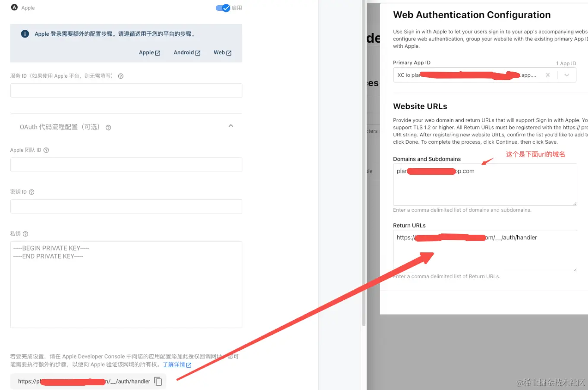
Task: Open the 了解详情 learn more link
Action: click(x=177, y=365)
